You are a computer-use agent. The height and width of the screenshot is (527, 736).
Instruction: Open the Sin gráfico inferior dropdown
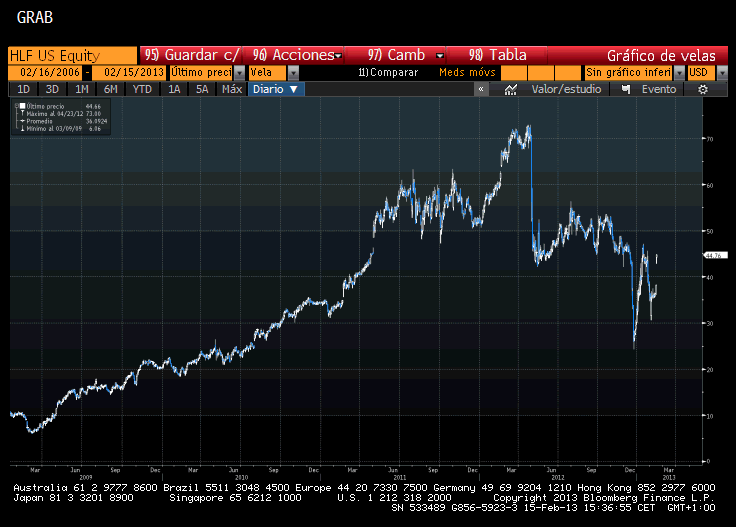point(679,73)
